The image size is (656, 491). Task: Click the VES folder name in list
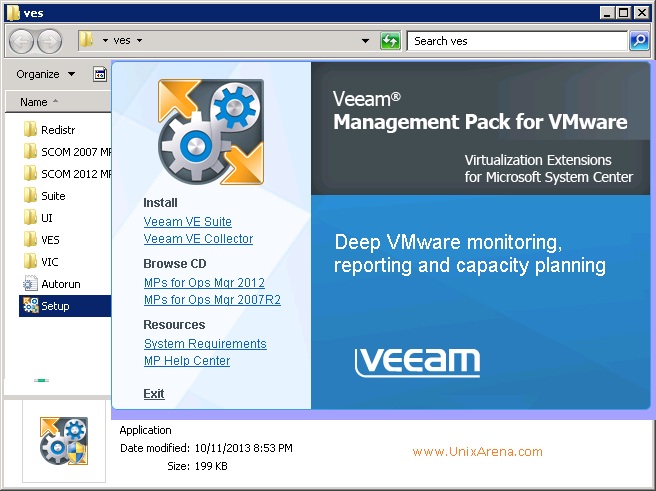coord(50,240)
